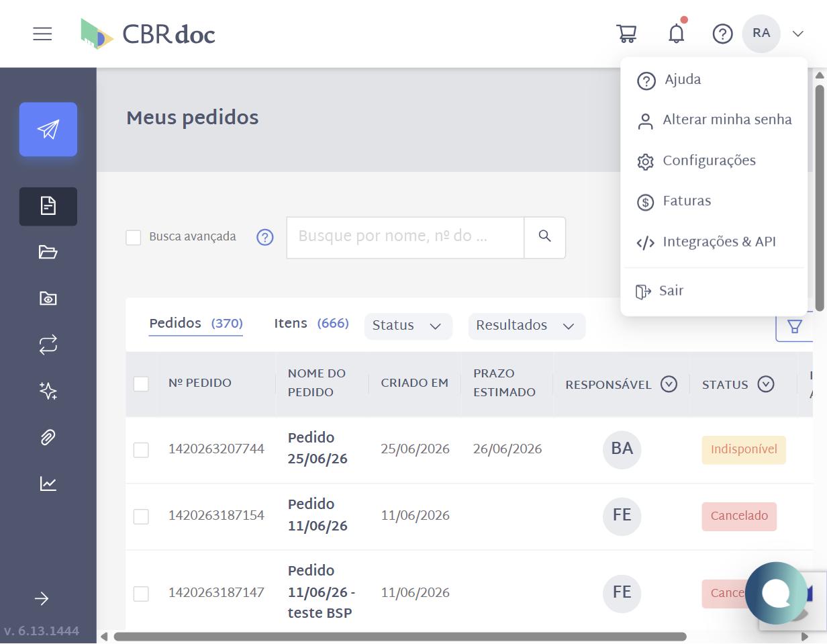Open the shopping cart
Viewport: 827px width, 644px height.
(626, 34)
